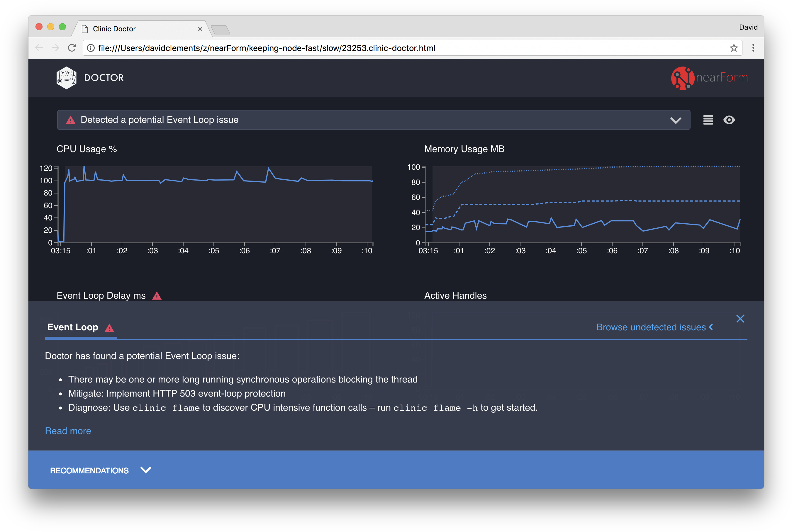Collapse Browse undetected issues with the chevron
This screenshot has width=792, height=532.
click(711, 327)
